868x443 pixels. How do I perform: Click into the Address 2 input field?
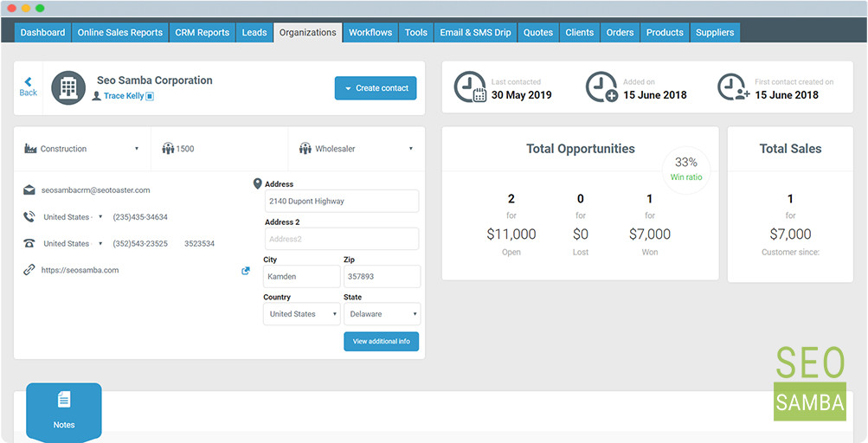point(342,239)
